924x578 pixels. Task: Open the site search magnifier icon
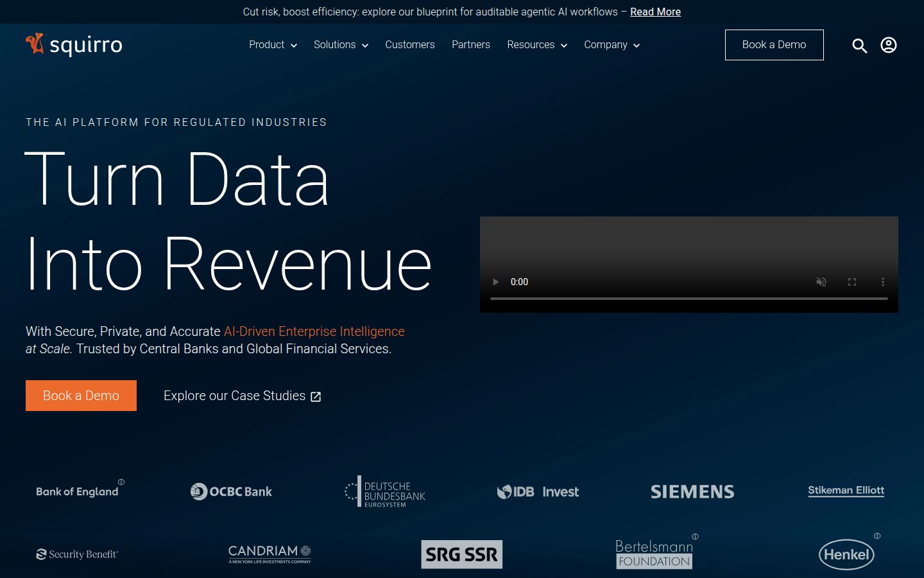[859, 46]
